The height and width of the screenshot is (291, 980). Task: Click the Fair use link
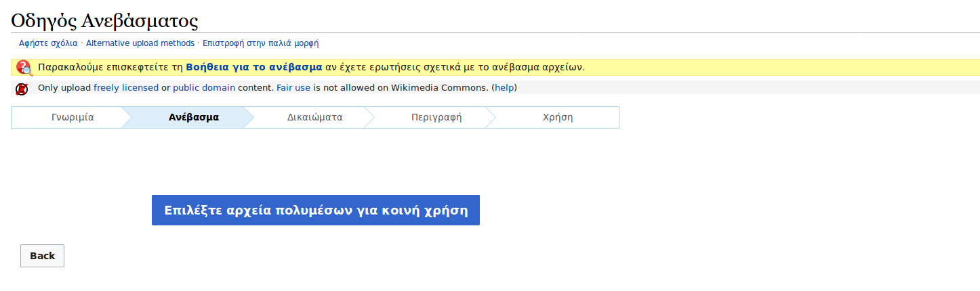[293, 88]
